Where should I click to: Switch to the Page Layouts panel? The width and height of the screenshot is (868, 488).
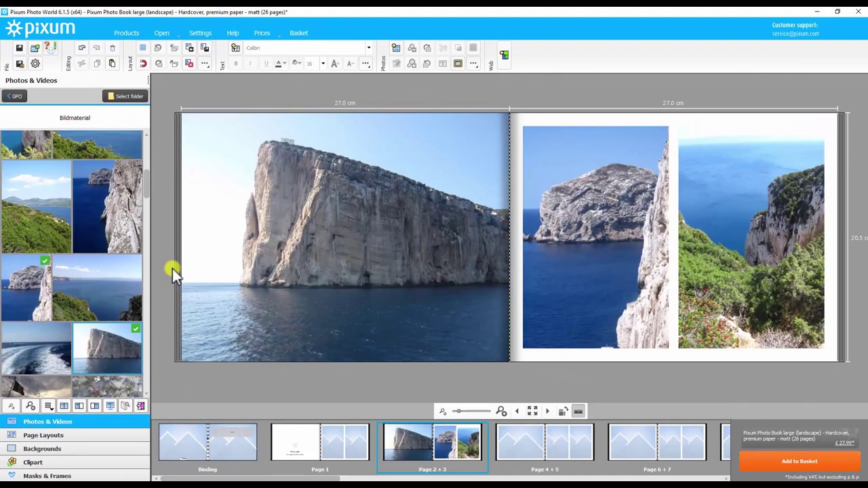[75, 435]
